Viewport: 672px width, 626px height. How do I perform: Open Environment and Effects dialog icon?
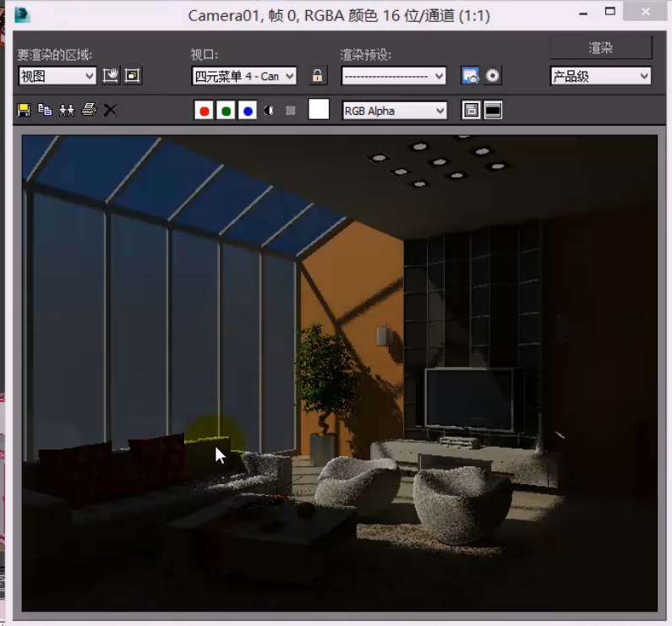(x=492, y=76)
